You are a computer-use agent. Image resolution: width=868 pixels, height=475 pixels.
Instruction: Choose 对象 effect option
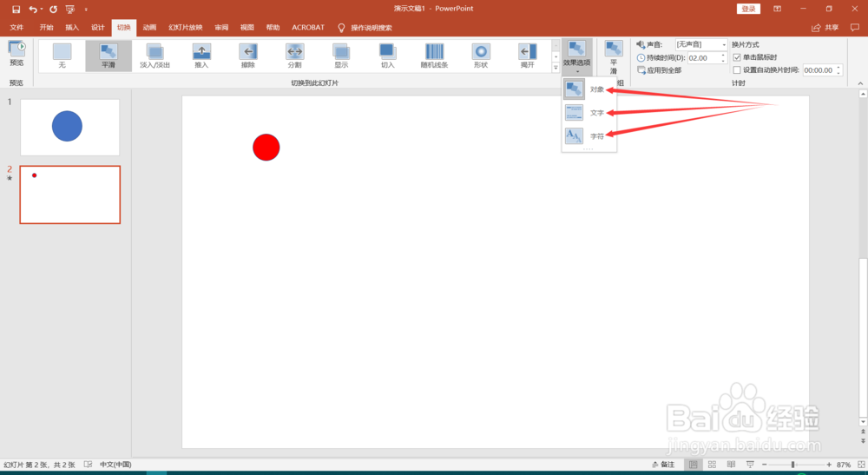(x=589, y=89)
